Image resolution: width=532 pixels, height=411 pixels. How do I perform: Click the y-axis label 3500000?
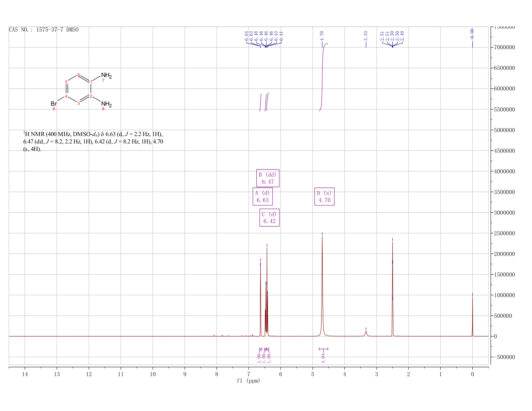504,192
